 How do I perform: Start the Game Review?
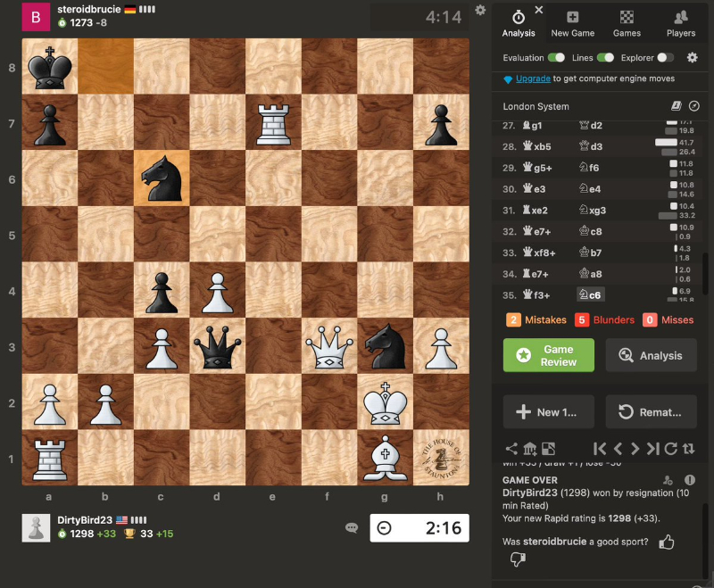pos(548,355)
